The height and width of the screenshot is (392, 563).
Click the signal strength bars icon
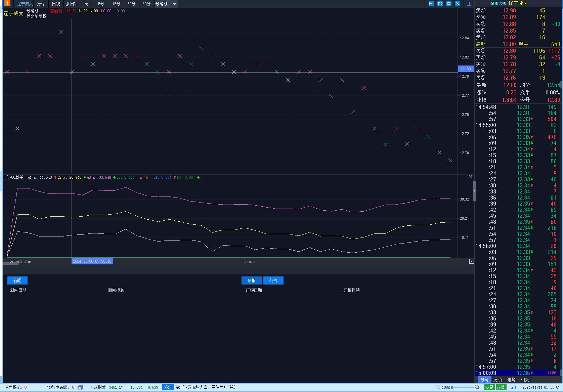[513, 387]
